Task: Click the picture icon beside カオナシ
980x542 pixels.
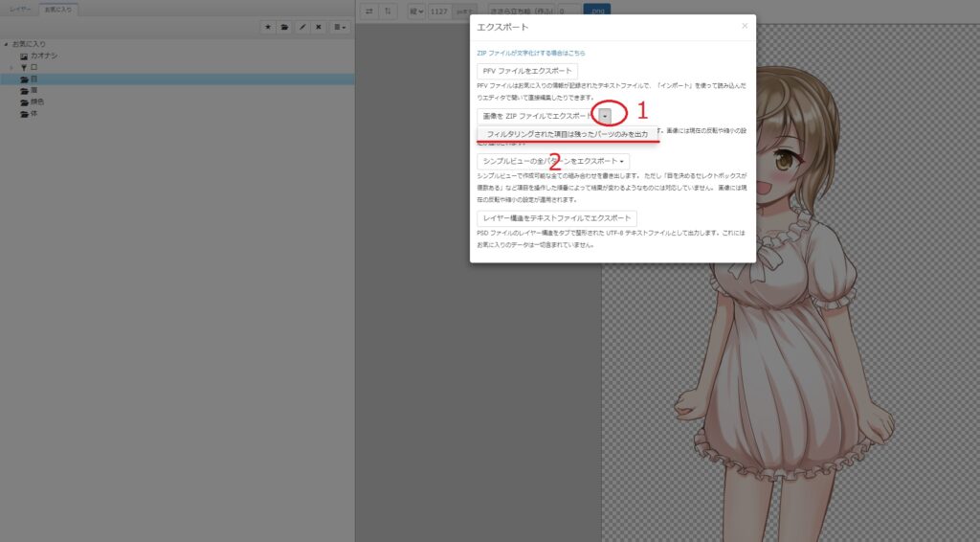Action: pos(24,56)
